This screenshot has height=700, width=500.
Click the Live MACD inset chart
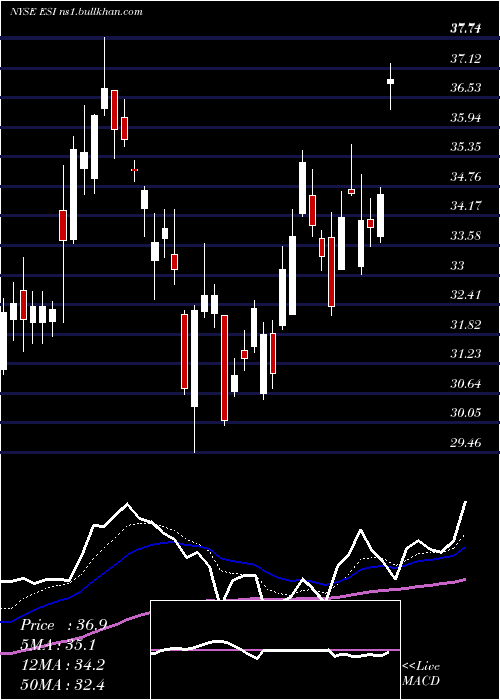[275, 650]
